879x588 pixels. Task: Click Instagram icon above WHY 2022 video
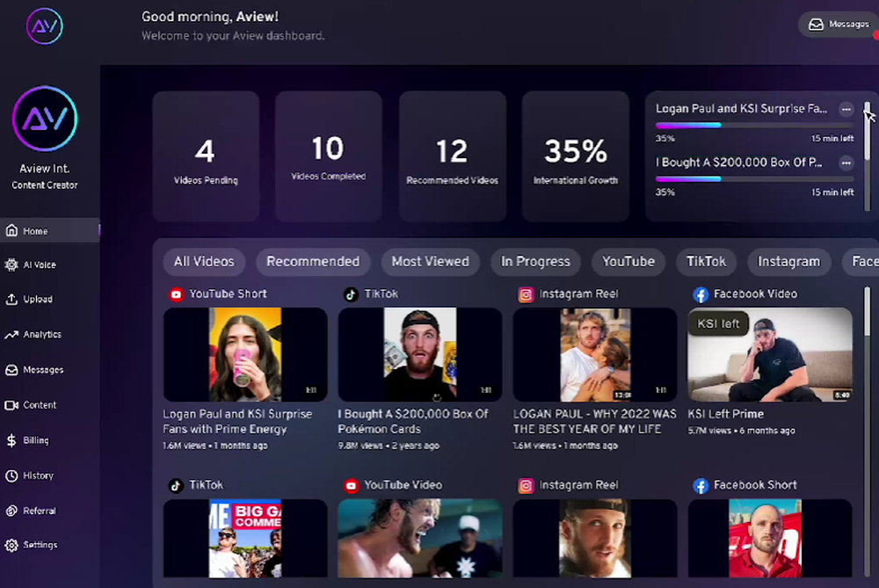point(526,294)
